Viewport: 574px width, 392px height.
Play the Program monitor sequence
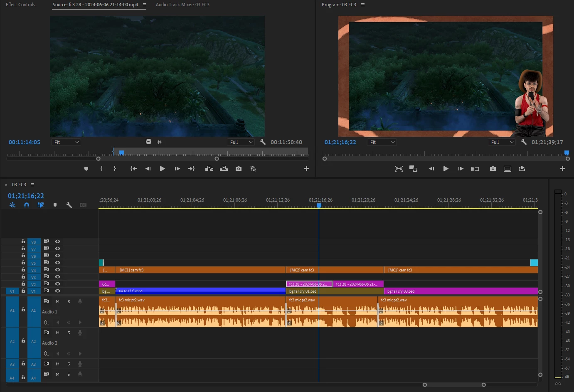[x=446, y=169]
